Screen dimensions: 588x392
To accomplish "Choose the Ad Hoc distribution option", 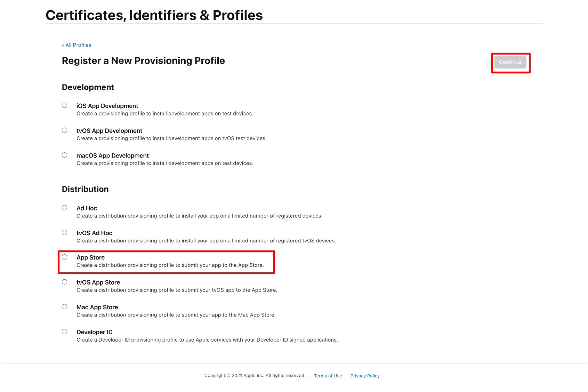I will tap(65, 208).
